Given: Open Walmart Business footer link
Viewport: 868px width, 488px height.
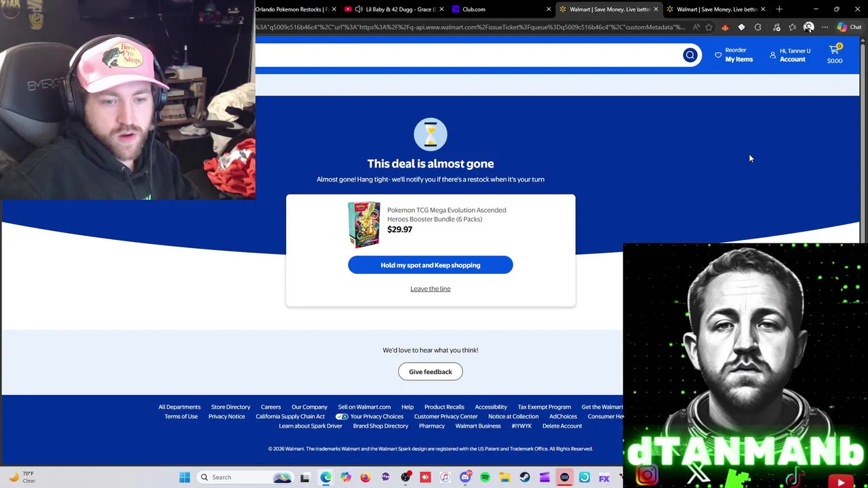Looking at the screenshot, I should [x=478, y=426].
